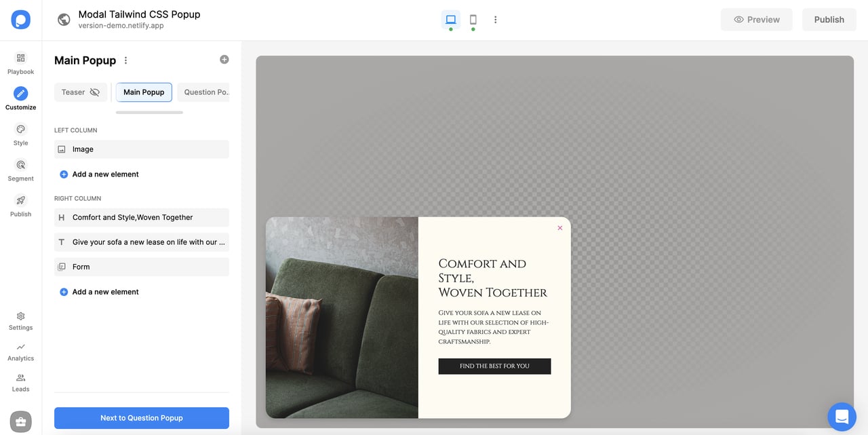Click the LEFT COLUMN section label
This screenshot has width=868, height=435.
[76, 130]
